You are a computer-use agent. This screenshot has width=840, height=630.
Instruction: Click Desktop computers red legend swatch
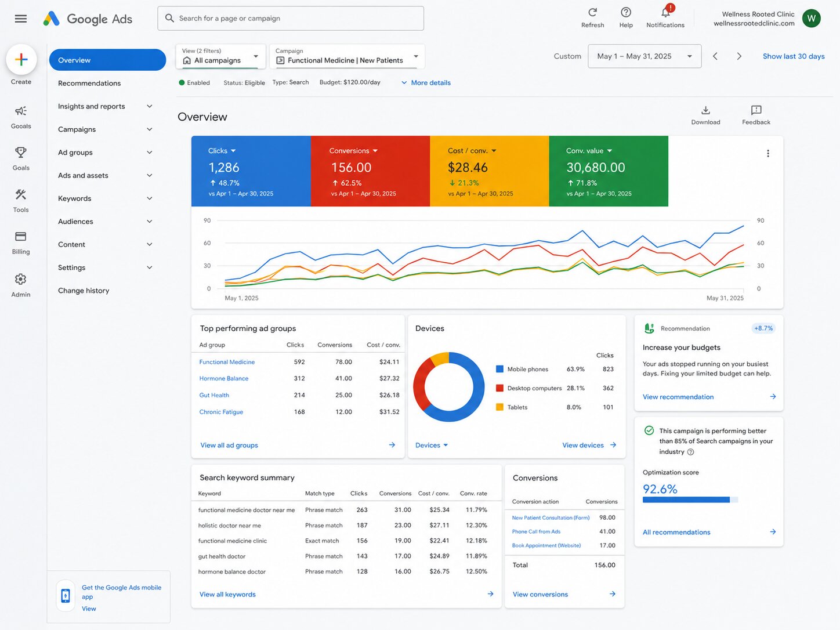point(499,388)
